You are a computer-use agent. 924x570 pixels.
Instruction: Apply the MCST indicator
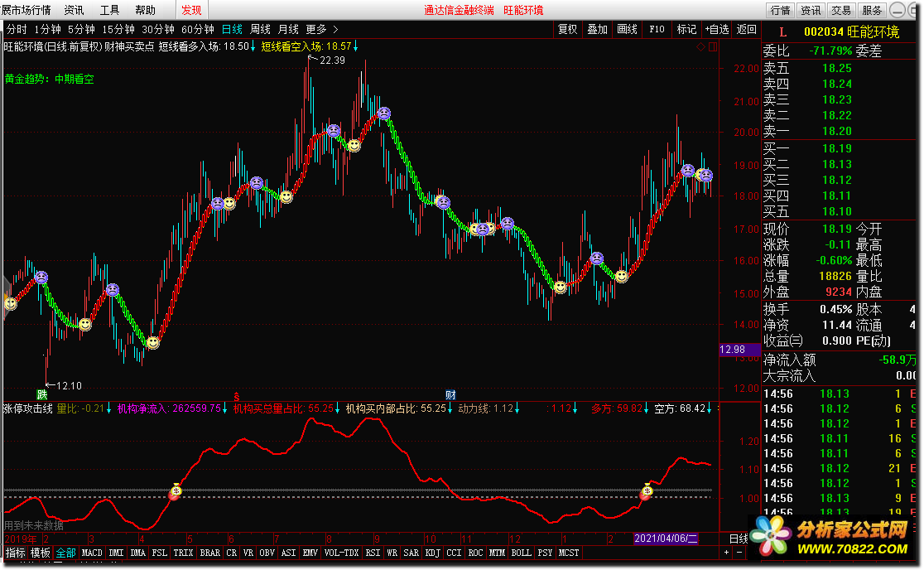coord(569,553)
